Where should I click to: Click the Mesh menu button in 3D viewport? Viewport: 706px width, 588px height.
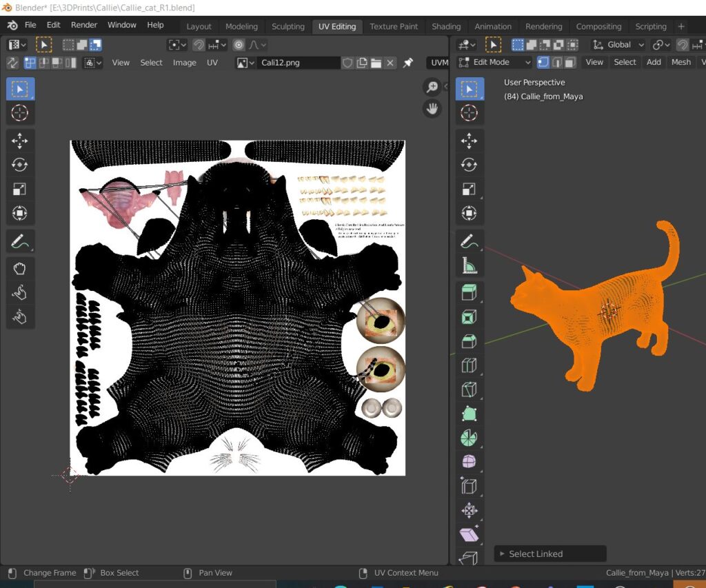[680, 62]
